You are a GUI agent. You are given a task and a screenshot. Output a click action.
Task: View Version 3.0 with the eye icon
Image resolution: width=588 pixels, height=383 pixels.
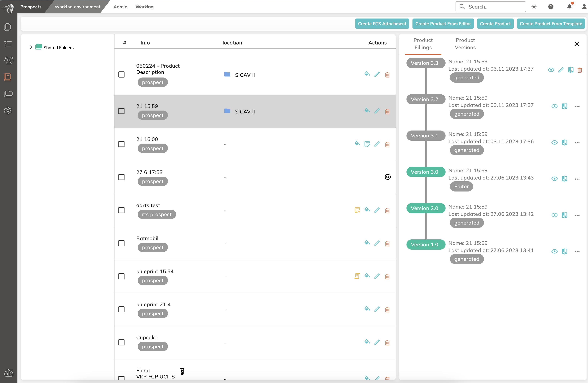point(554,179)
